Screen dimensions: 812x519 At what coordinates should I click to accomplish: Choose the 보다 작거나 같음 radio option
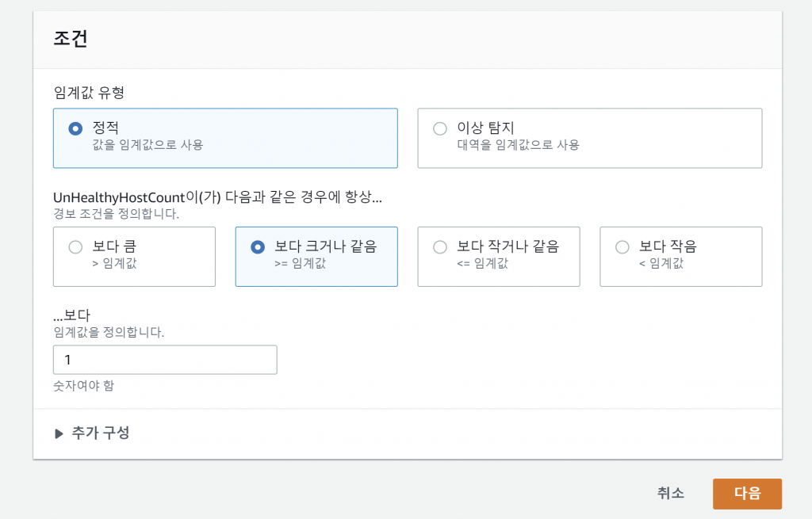[x=440, y=247]
